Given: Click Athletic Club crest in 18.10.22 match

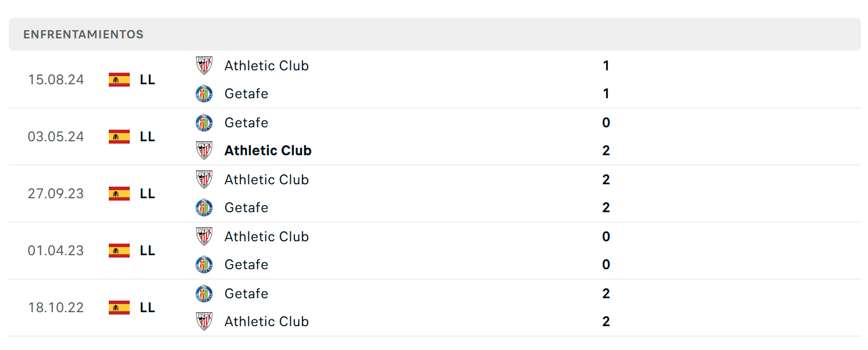Looking at the screenshot, I should (204, 322).
